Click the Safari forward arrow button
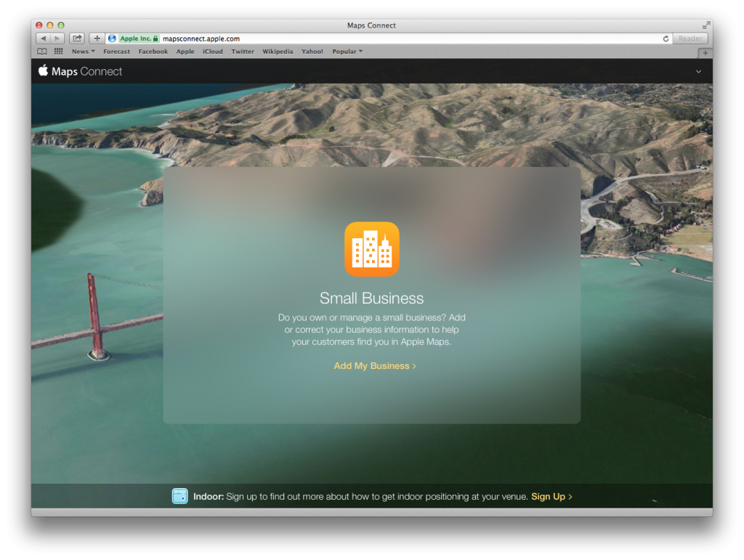Viewport: 744px width, 560px height. pyautogui.click(x=57, y=38)
